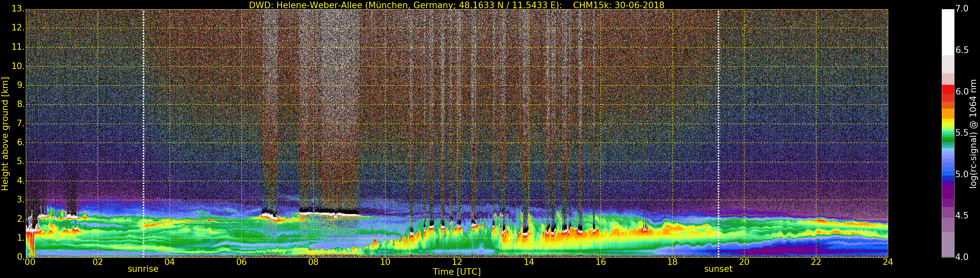Click the time axis tick '22'
This screenshot has height=278, width=980.
(x=816, y=262)
